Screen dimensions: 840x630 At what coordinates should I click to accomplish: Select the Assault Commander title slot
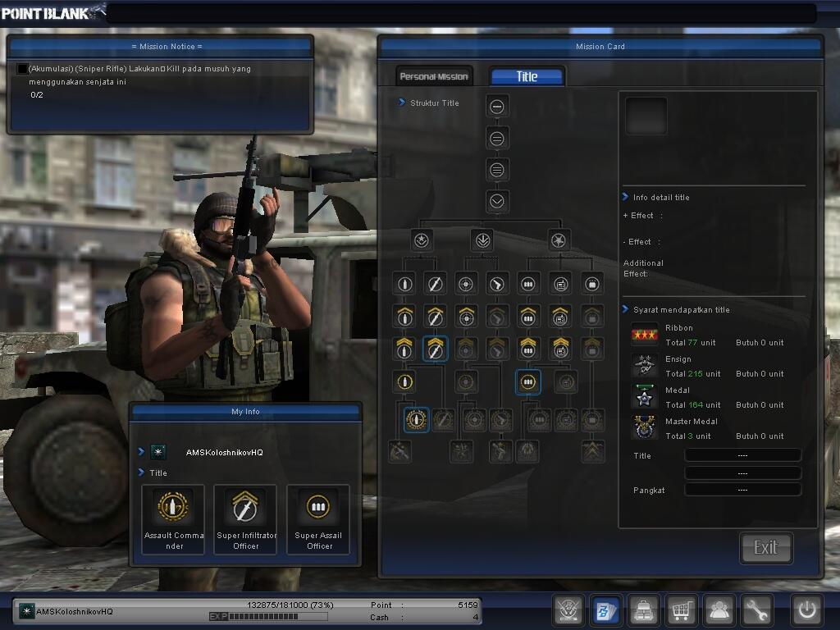coord(173,519)
